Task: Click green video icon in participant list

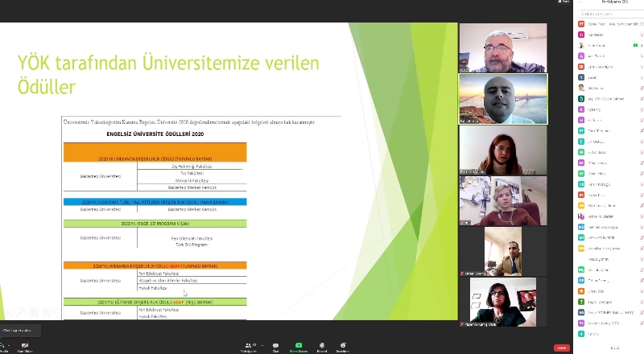Action: tap(635, 45)
